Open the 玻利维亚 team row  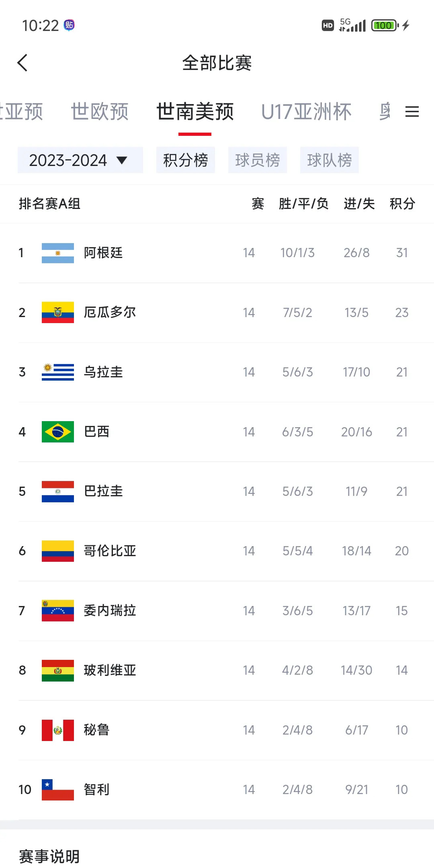(x=110, y=670)
